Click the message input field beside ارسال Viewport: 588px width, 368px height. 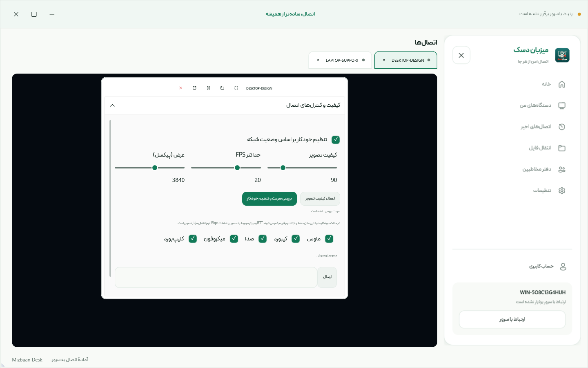point(216,277)
